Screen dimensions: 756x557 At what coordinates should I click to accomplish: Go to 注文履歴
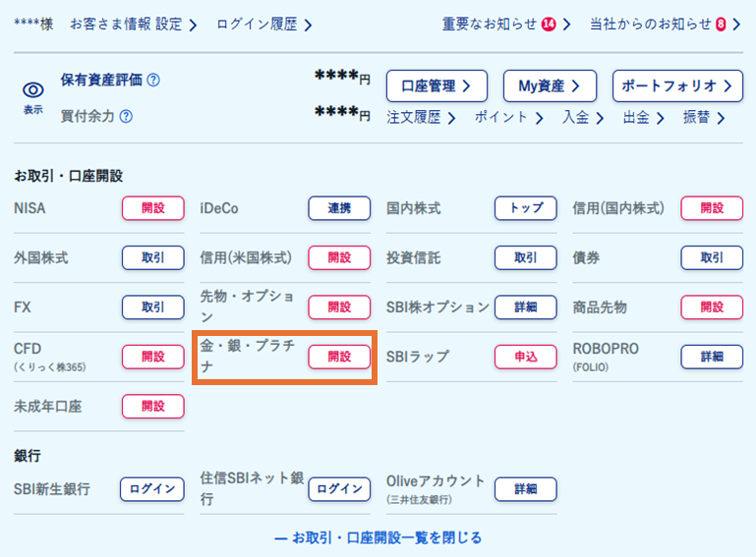click(421, 117)
